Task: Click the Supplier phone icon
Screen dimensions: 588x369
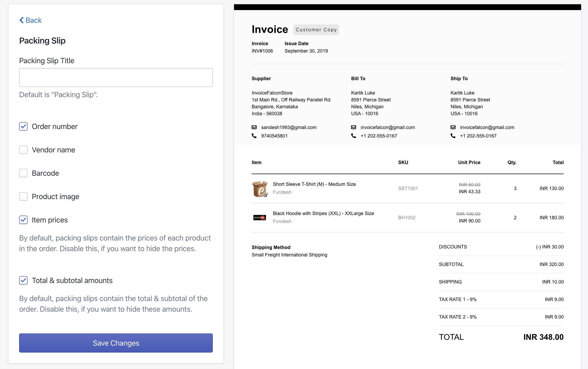Action: [x=254, y=136]
